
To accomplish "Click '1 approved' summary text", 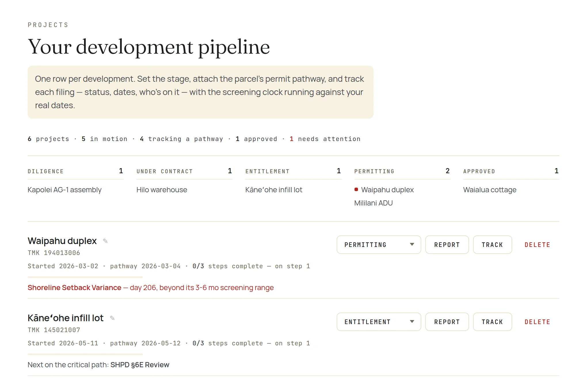I will click(x=256, y=139).
